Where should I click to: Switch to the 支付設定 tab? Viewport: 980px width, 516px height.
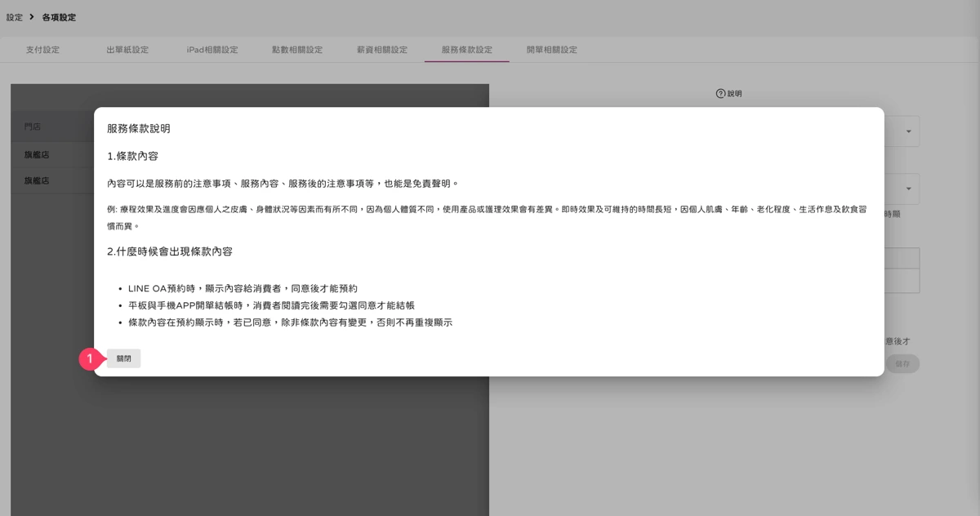click(42, 50)
